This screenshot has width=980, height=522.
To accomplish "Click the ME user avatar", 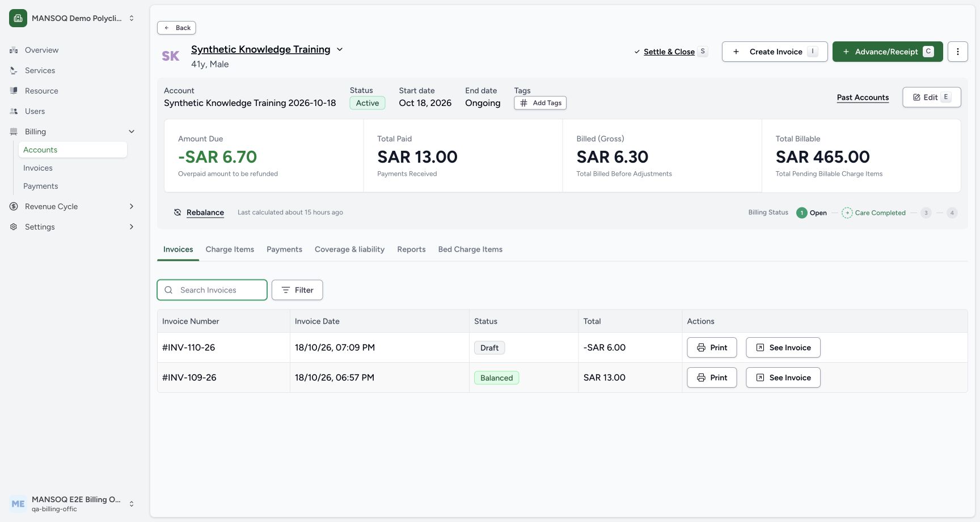I will click(x=18, y=504).
